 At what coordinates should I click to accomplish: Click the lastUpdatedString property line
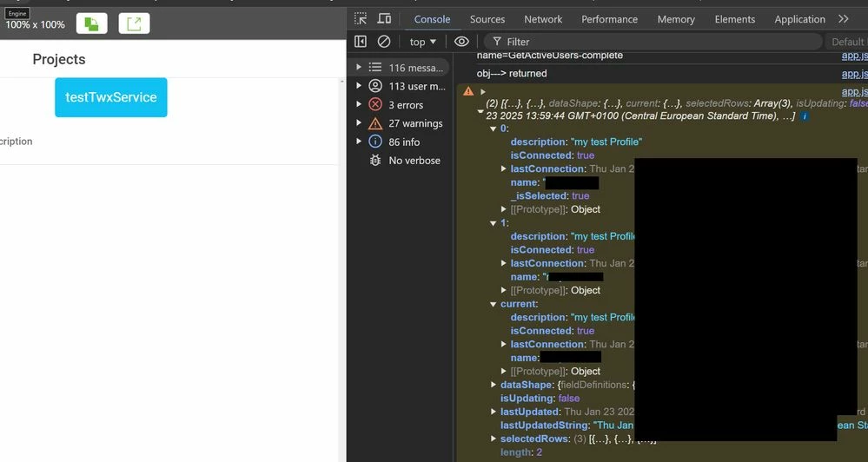[x=567, y=426]
